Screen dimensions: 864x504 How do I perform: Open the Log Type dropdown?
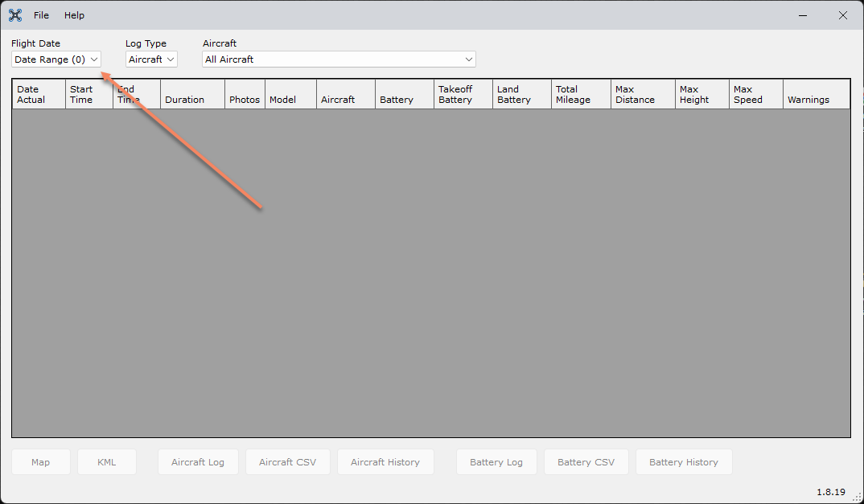(x=151, y=59)
